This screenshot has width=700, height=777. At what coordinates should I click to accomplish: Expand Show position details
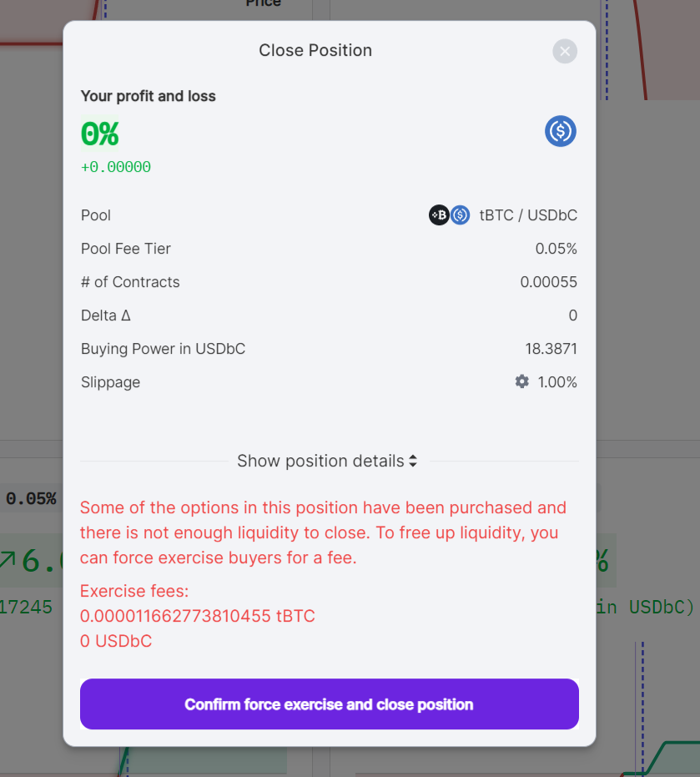327,461
